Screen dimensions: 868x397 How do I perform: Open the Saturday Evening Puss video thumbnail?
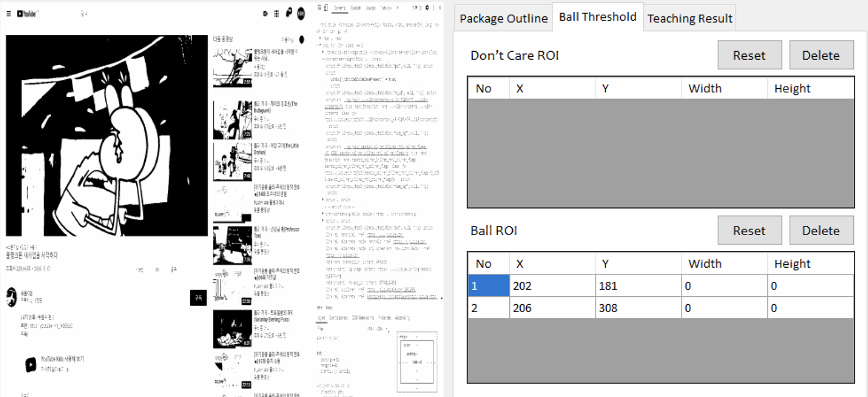[x=232, y=329]
